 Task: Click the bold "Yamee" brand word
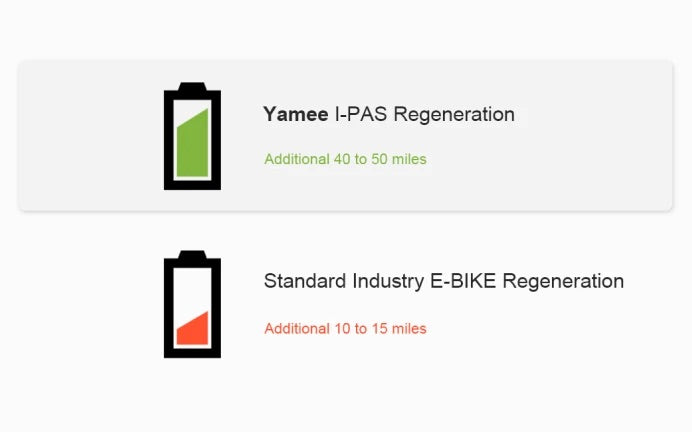(x=296, y=114)
